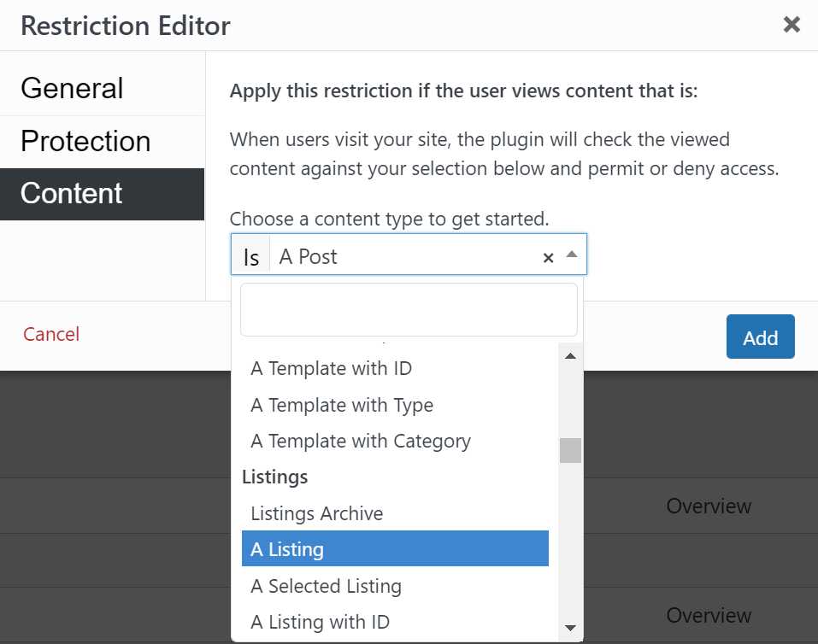Collapse the content type dropdown arrow
Screen dimensions: 818x644
(x=572, y=255)
